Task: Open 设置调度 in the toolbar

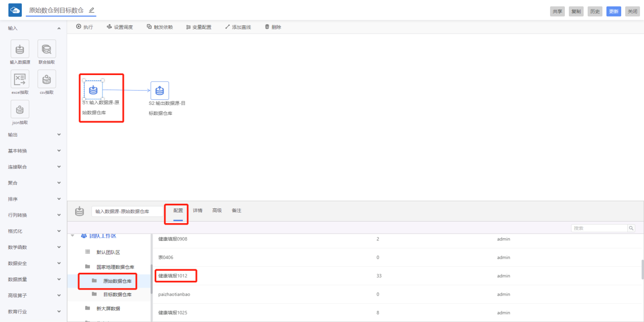Action: 120,27
